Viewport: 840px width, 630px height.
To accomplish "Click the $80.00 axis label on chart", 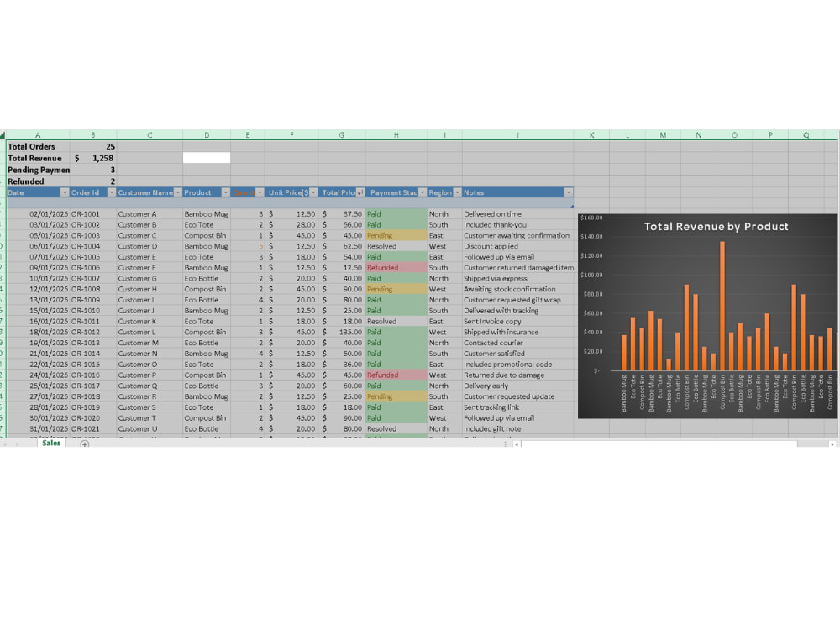I will pos(592,294).
